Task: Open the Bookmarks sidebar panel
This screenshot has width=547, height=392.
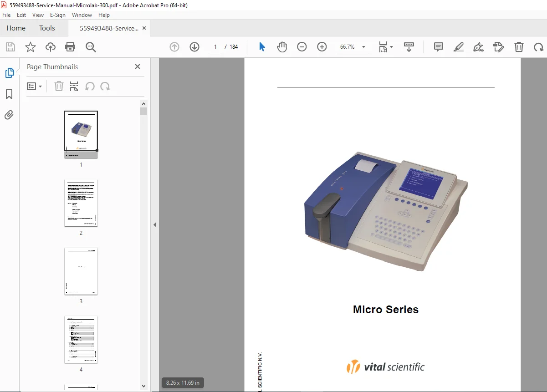Action: [9, 94]
